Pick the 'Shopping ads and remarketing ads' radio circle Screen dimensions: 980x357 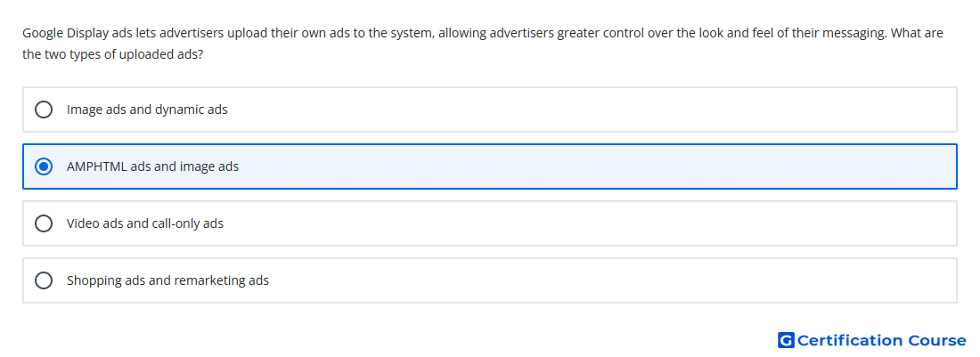[44, 280]
